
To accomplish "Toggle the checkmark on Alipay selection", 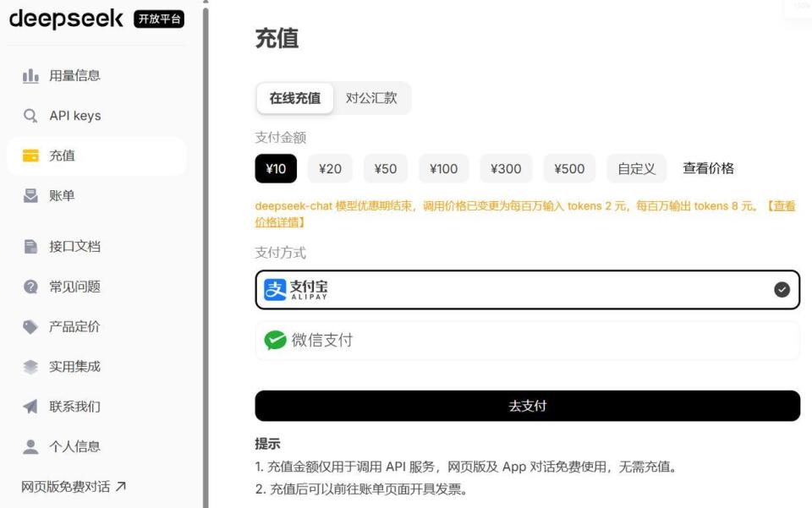I will 781,289.
